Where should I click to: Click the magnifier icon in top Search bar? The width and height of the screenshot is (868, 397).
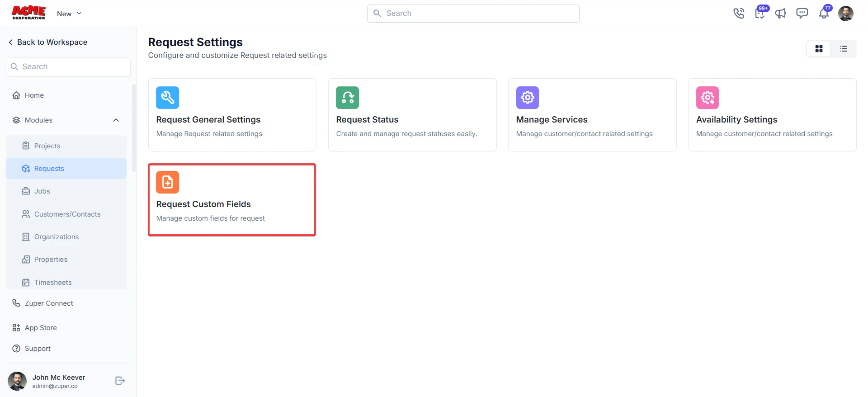(x=377, y=14)
